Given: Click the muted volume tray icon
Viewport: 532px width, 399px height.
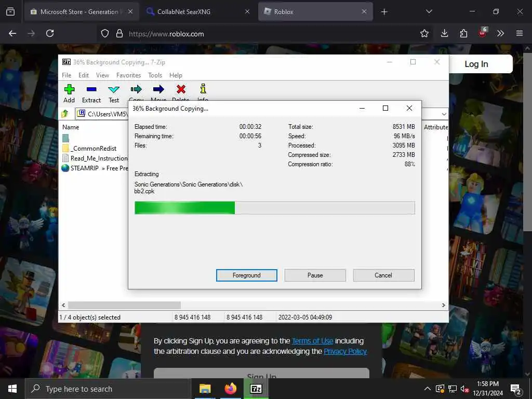Looking at the screenshot, I should pyautogui.click(x=464, y=389).
